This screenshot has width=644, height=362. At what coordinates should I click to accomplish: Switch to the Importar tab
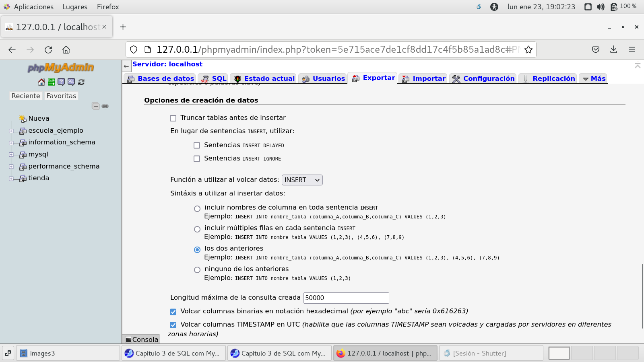pos(423,79)
